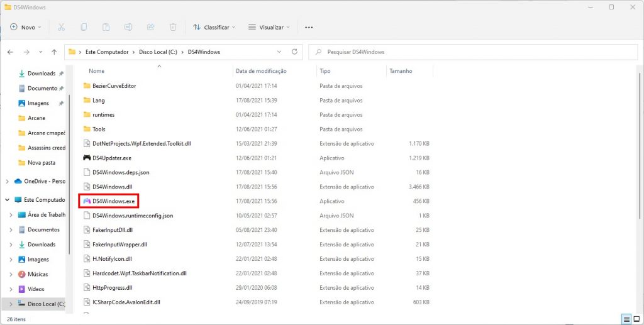Go forward with the right arrow
Viewport: 644px width, 325px height.
[26, 52]
